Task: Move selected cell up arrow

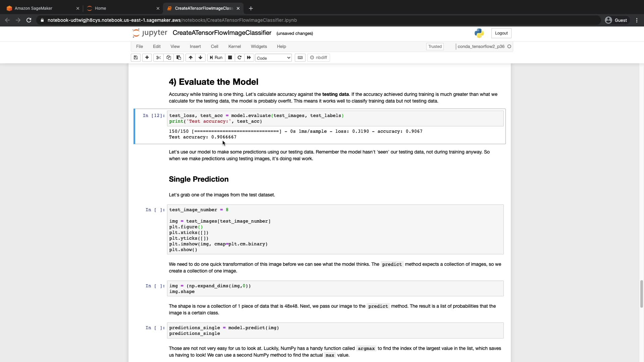Action: [x=191, y=58]
